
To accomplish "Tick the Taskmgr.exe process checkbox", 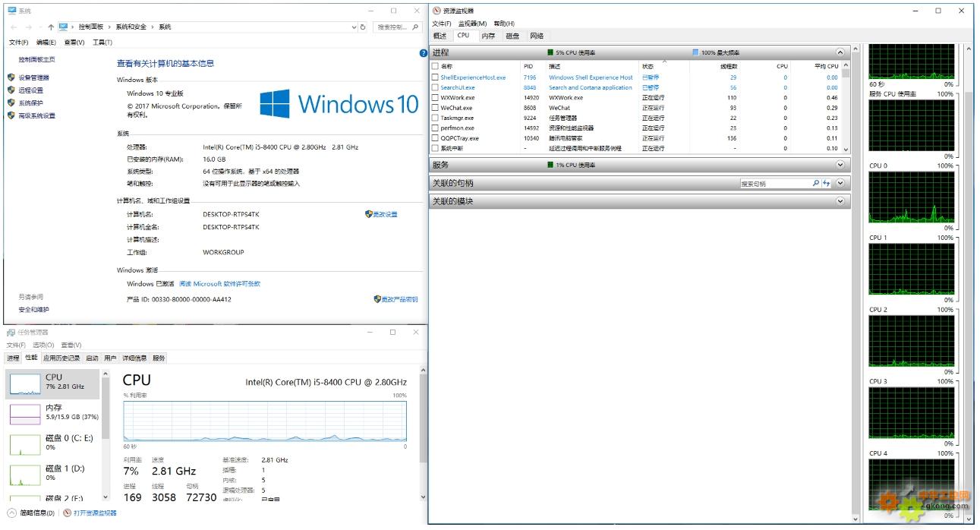I will coord(435,118).
